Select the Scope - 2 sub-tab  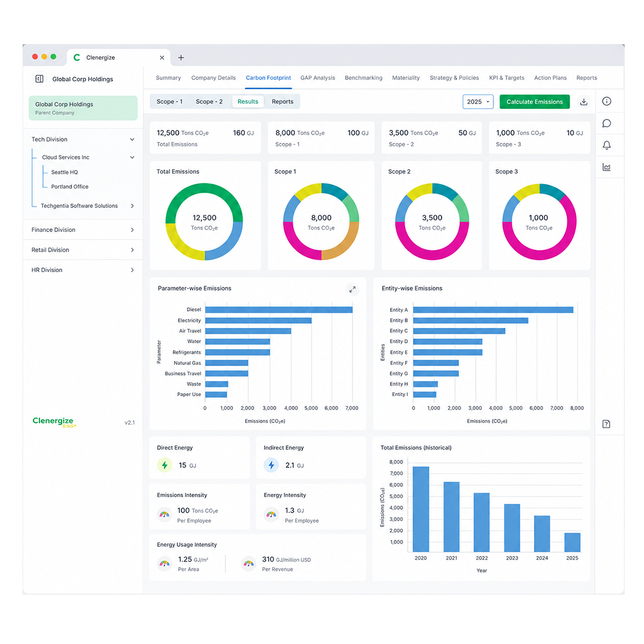click(209, 101)
